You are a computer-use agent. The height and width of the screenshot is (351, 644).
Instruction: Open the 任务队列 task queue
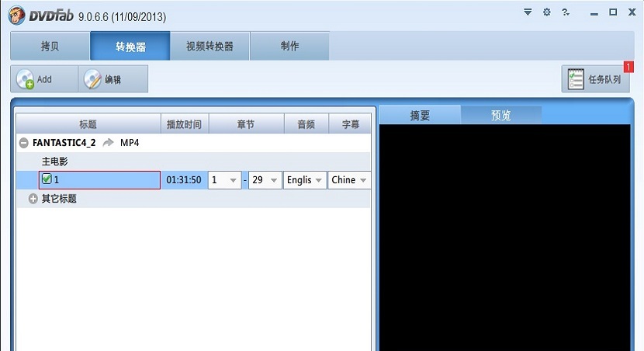[x=596, y=79]
